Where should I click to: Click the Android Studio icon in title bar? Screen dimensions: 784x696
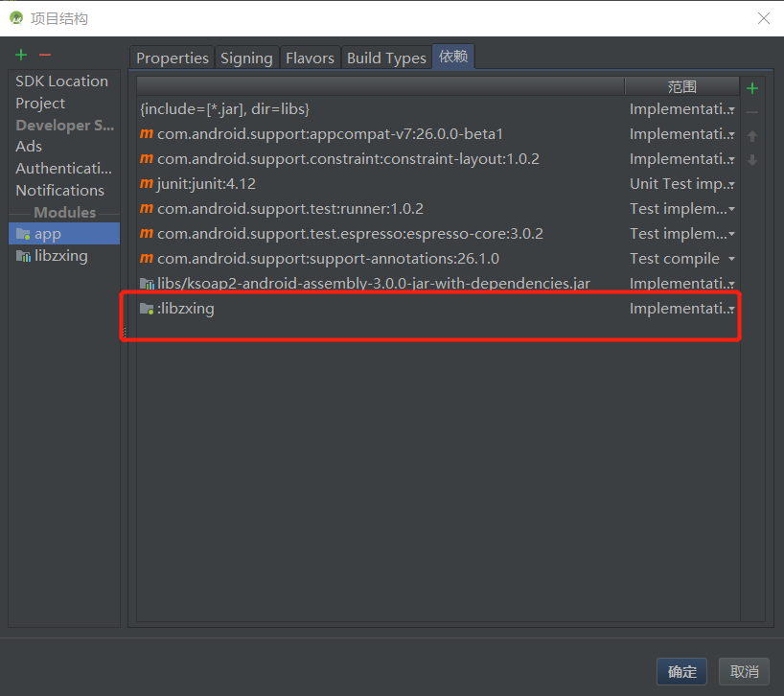coord(16,18)
